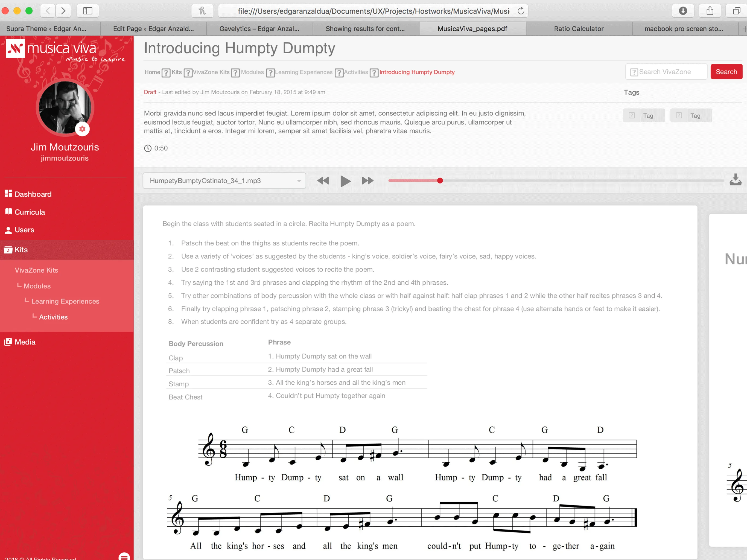
Task: Open the mp3 file selector dropdown
Action: click(x=224, y=181)
